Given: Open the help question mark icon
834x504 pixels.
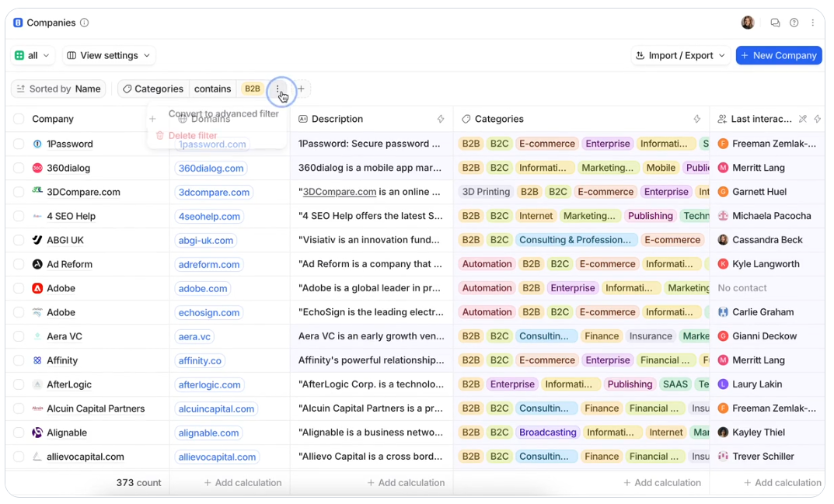Looking at the screenshot, I should tap(794, 23).
